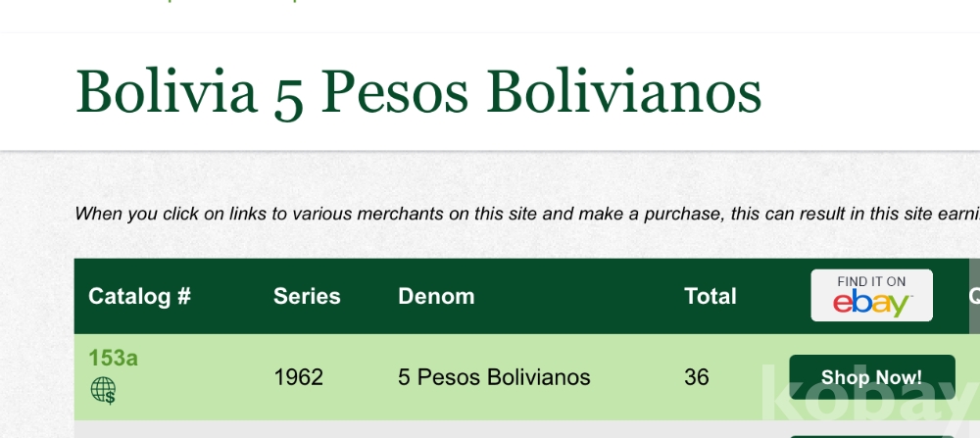Click the total value 36
This screenshot has width=980, height=438.
point(696,377)
